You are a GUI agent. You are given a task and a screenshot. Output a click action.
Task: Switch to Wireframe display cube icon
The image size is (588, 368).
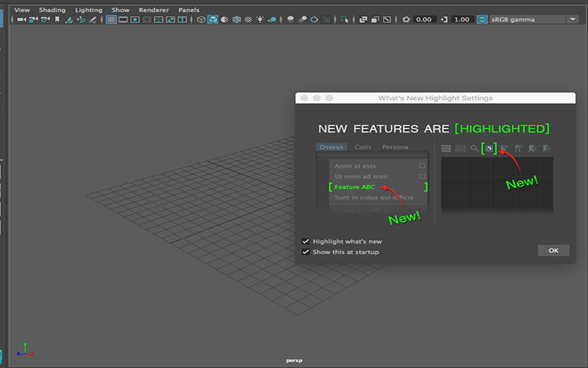tap(201, 20)
